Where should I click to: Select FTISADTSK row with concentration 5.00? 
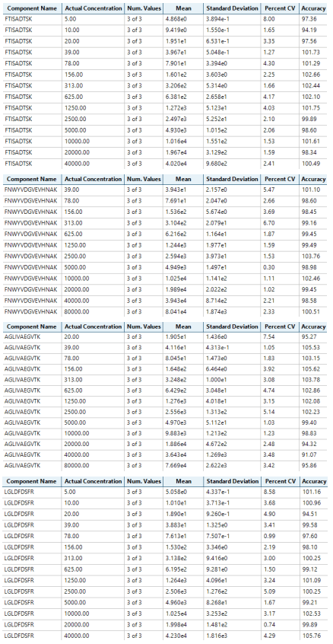click(166, 19)
